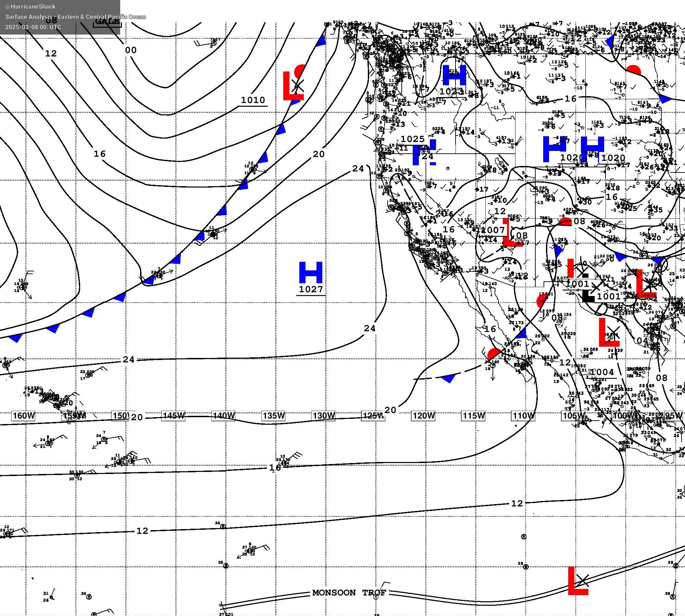
Task: Click the 140W longitude label
Action: click(x=224, y=416)
